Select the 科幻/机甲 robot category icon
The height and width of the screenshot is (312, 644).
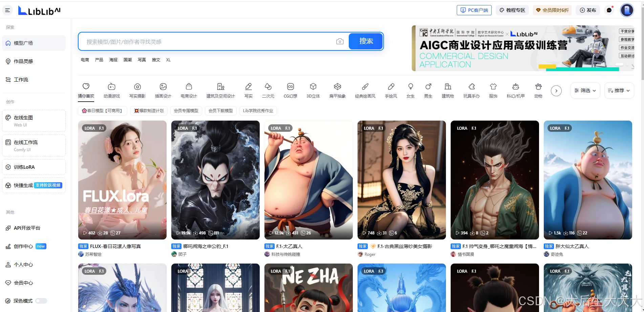pos(516,87)
